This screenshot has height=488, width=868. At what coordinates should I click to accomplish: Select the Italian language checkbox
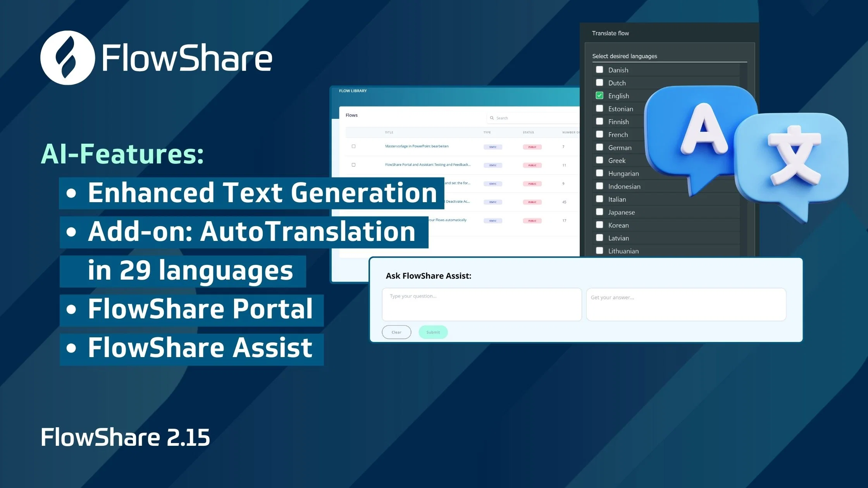tap(599, 199)
